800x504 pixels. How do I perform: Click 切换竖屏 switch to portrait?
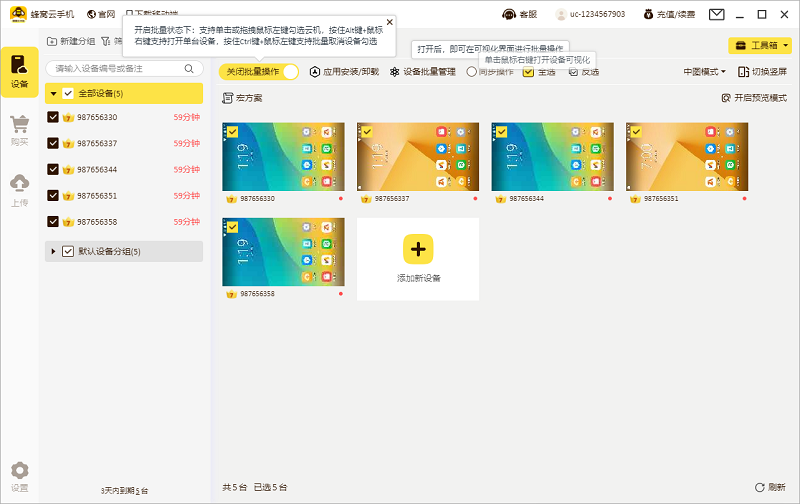[x=762, y=72]
